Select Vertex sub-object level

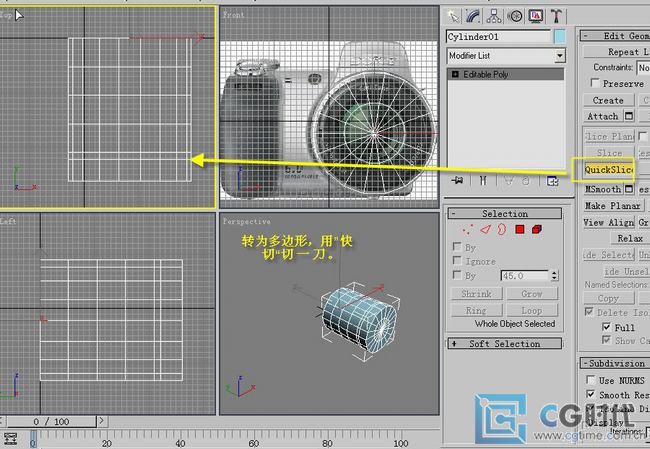468,229
